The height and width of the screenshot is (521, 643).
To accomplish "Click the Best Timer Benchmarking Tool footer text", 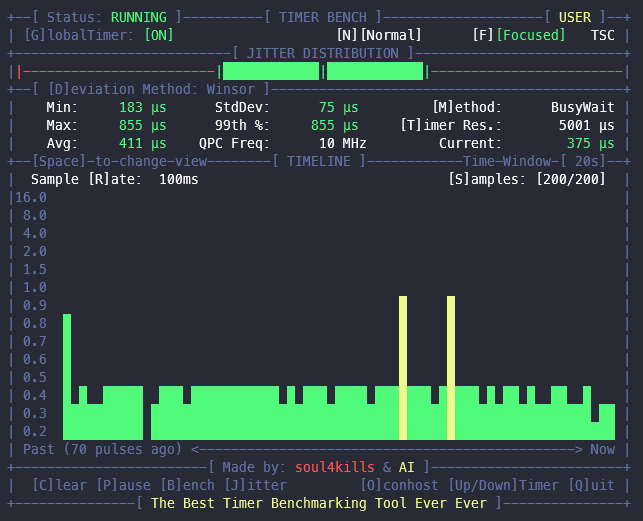I will pyautogui.click(x=319, y=503).
